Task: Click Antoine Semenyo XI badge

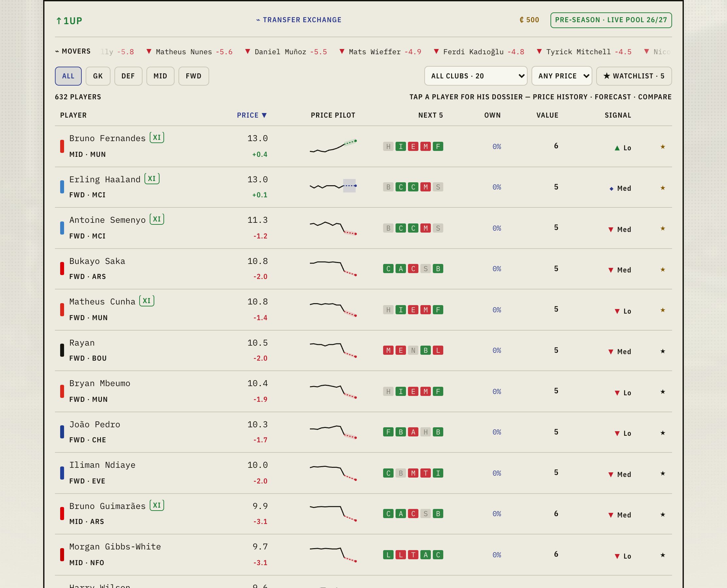Action: coord(157,219)
